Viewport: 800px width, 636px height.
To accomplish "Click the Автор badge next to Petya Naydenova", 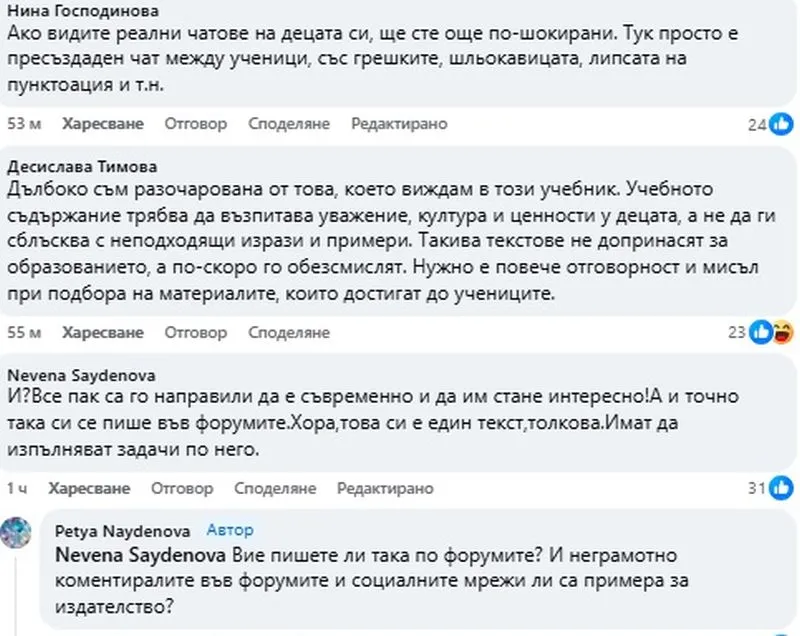I will coord(229,530).
